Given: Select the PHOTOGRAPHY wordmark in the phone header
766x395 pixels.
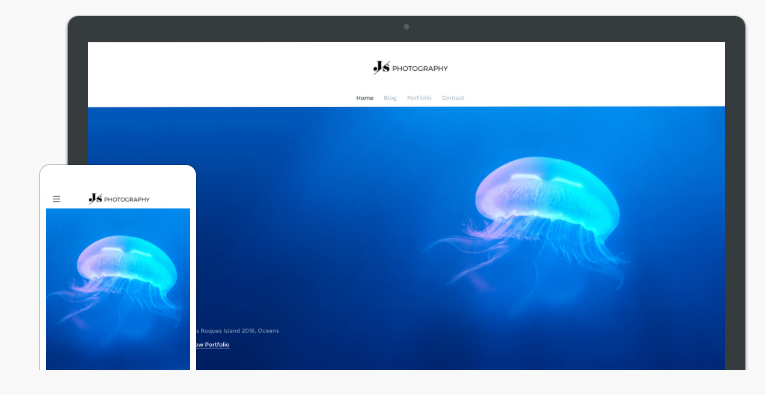Looking at the screenshot, I should (127, 200).
